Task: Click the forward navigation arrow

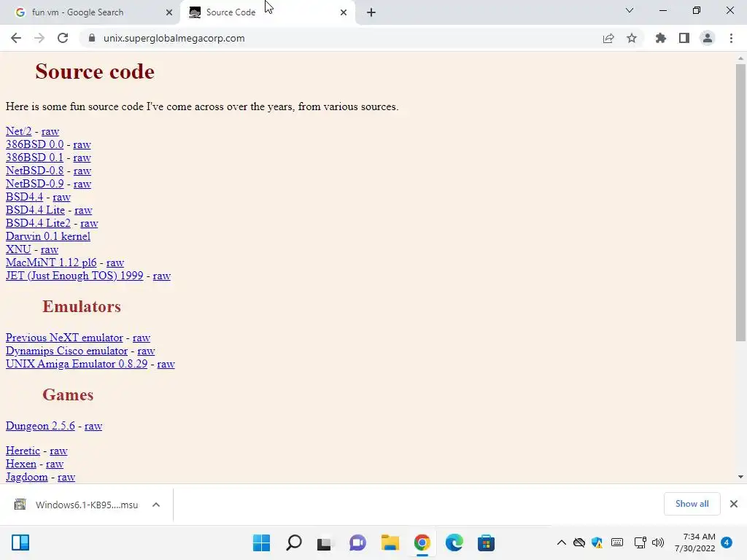Action: pyautogui.click(x=39, y=38)
